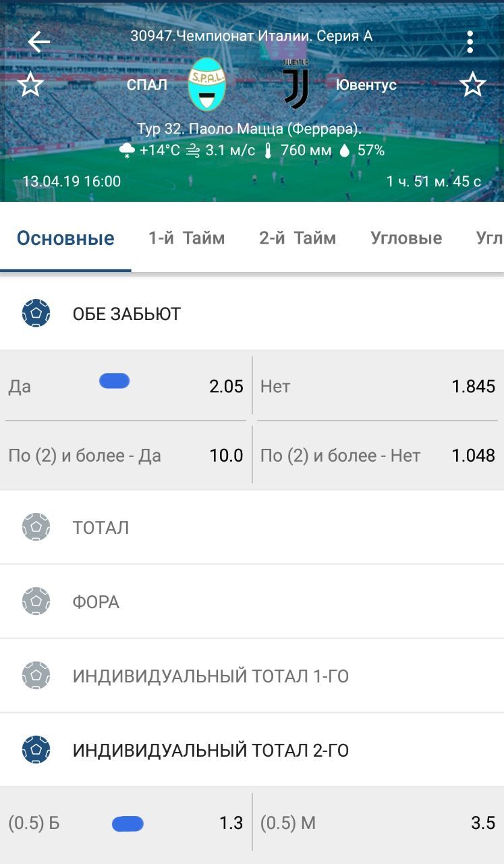Select По (2) и более - Да
The height and width of the screenshot is (864, 504).
[126, 456]
